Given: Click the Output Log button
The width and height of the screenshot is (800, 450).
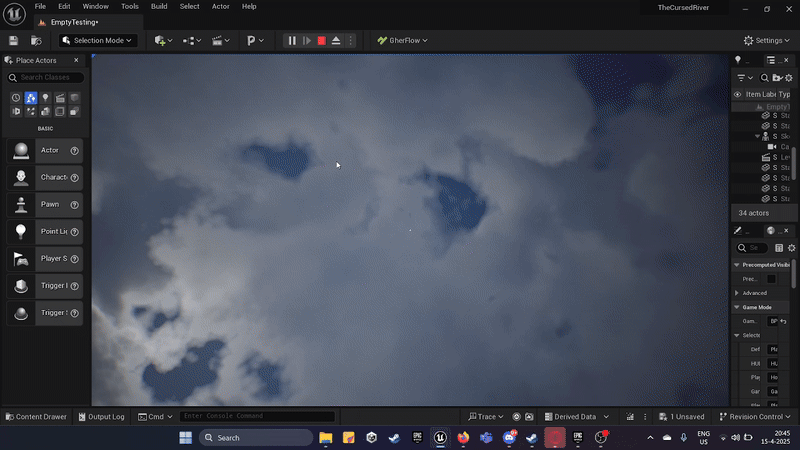Looking at the screenshot, I should coord(101,416).
